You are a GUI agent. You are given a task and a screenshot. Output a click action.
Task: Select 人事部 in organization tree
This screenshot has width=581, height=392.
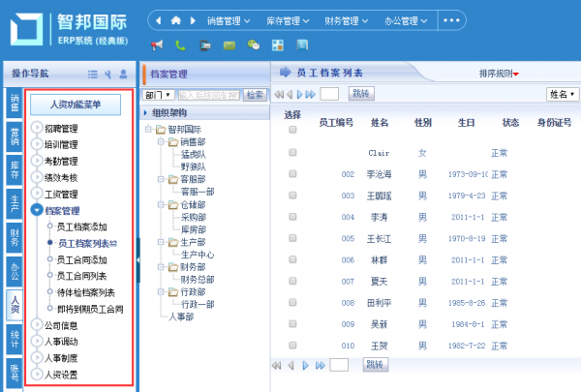tap(181, 317)
